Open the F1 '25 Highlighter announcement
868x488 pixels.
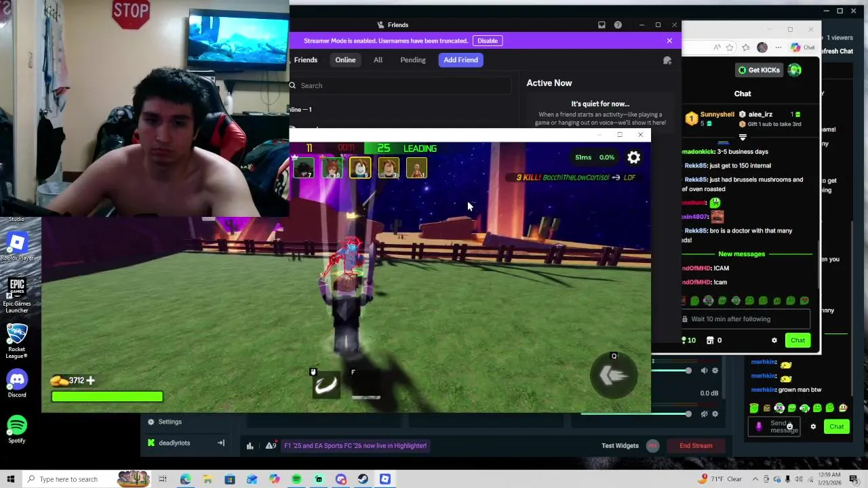355,445
